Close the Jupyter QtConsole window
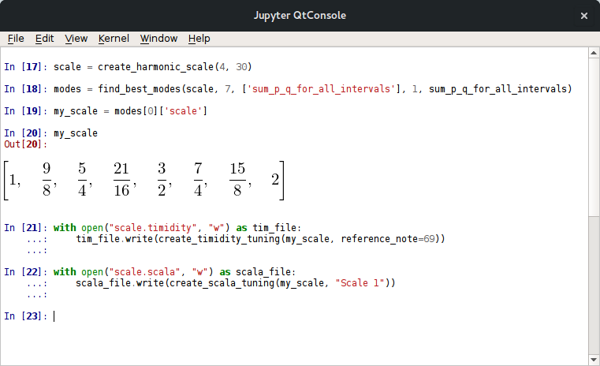Image resolution: width=600 pixels, height=366 pixels. pos(584,16)
